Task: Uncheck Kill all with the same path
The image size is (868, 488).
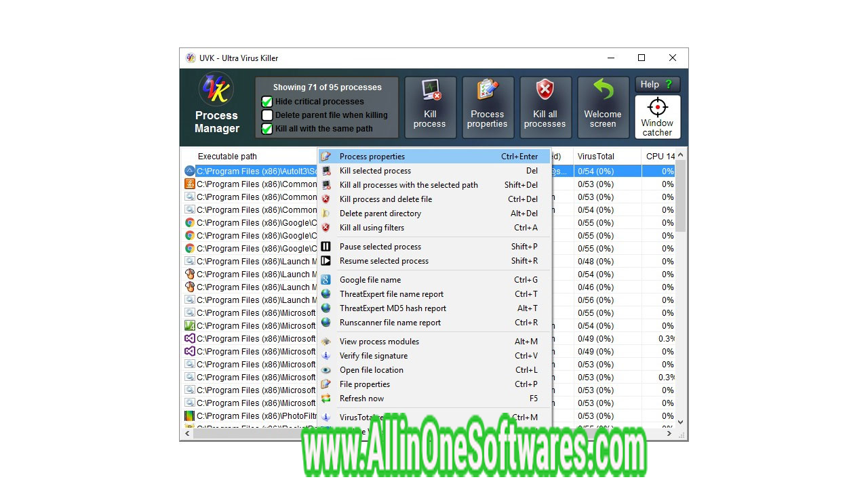Action: coord(267,129)
